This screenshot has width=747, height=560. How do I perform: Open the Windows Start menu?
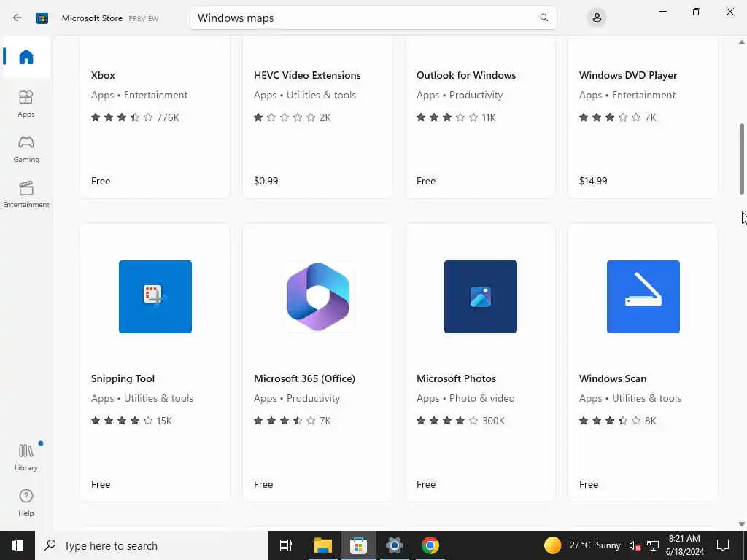tap(18, 545)
